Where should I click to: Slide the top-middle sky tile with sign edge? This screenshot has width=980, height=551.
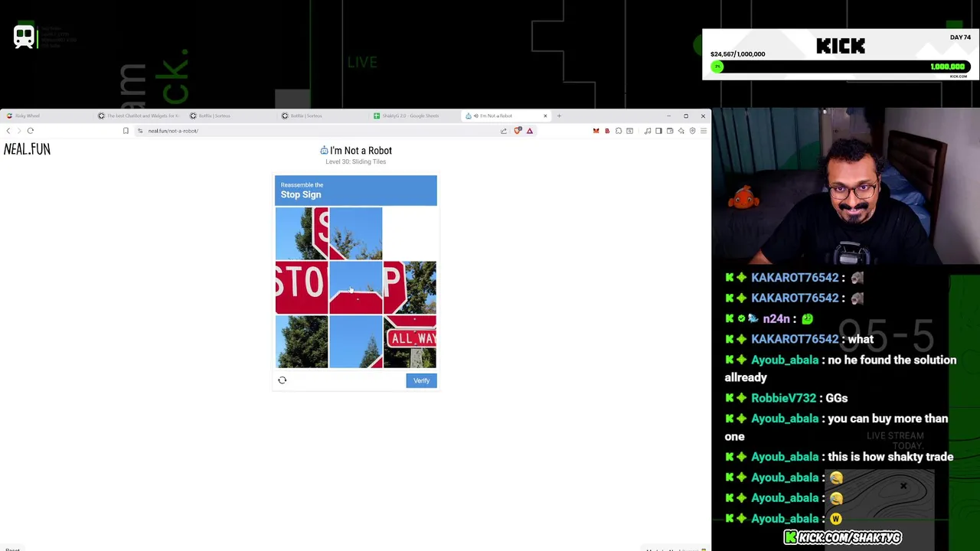tap(355, 233)
